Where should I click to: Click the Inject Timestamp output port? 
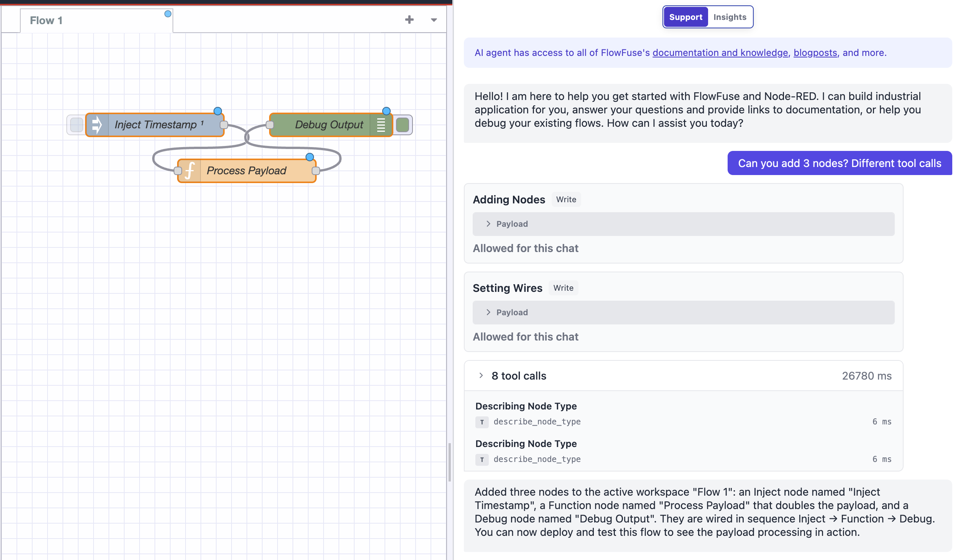(x=224, y=125)
